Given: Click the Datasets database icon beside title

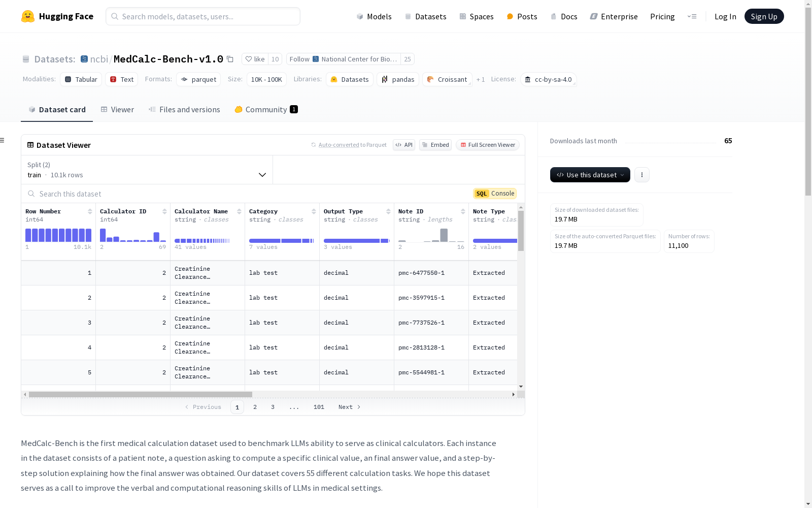Looking at the screenshot, I should click(26, 59).
